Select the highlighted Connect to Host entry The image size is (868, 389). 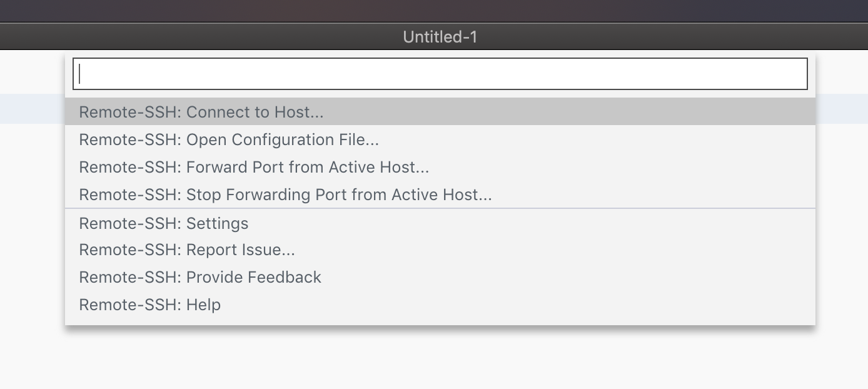pyautogui.click(x=200, y=112)
